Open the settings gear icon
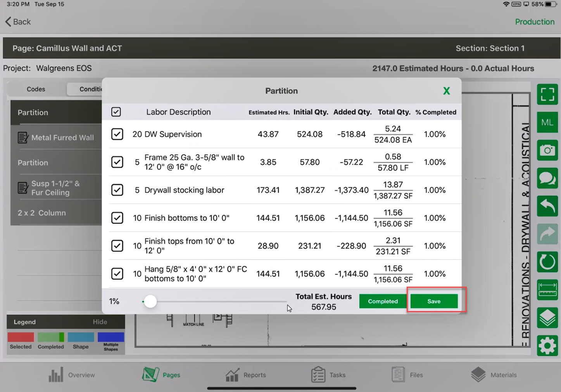 pyautogui.click(x=547, y=346)
